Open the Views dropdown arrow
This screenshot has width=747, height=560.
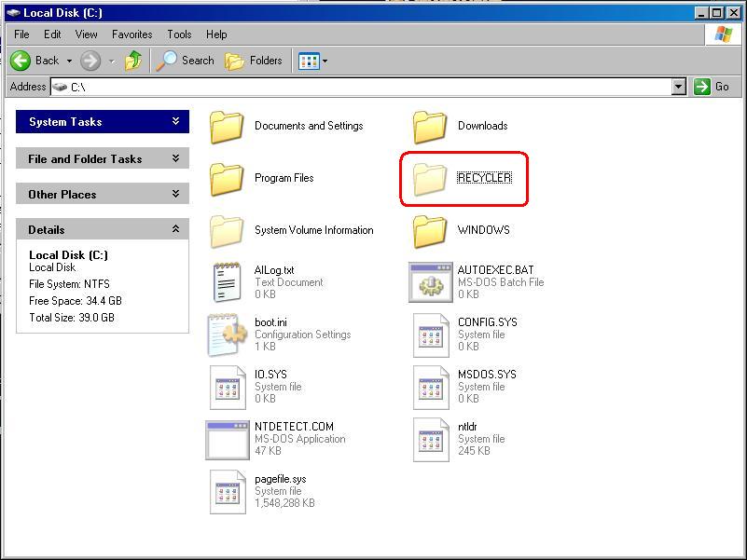pyautogui.click(x=325, y=61)
